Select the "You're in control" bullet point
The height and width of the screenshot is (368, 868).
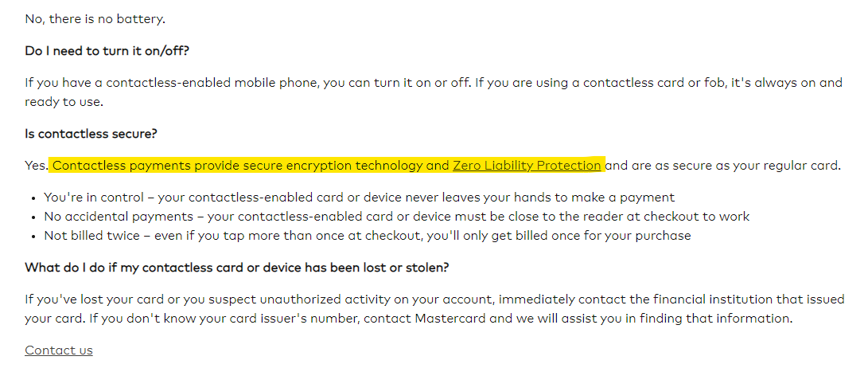pyautogui.click(x=359, y=198)
